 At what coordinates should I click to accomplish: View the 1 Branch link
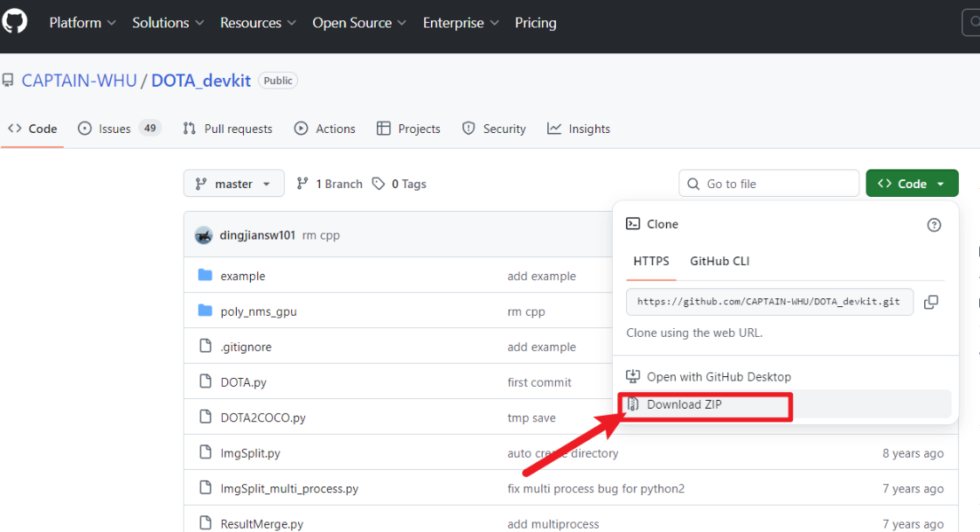330,184
